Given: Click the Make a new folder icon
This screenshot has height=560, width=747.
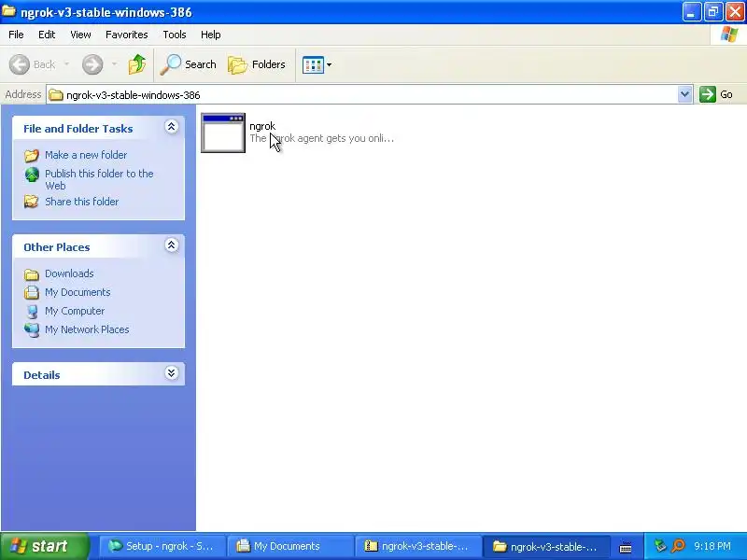Looking at the screenshot, I should click(32, 155).
